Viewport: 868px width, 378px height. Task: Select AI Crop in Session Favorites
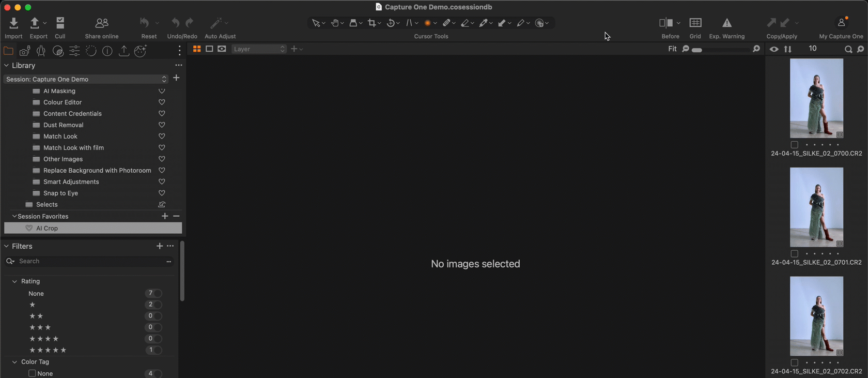point(47,228)
